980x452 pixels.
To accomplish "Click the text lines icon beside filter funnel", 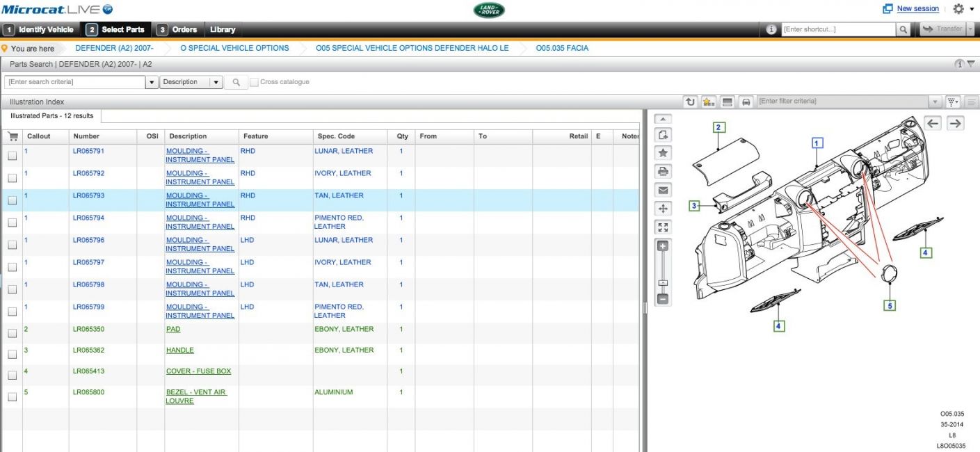I will pyautogui.click(x=972, y=102).
